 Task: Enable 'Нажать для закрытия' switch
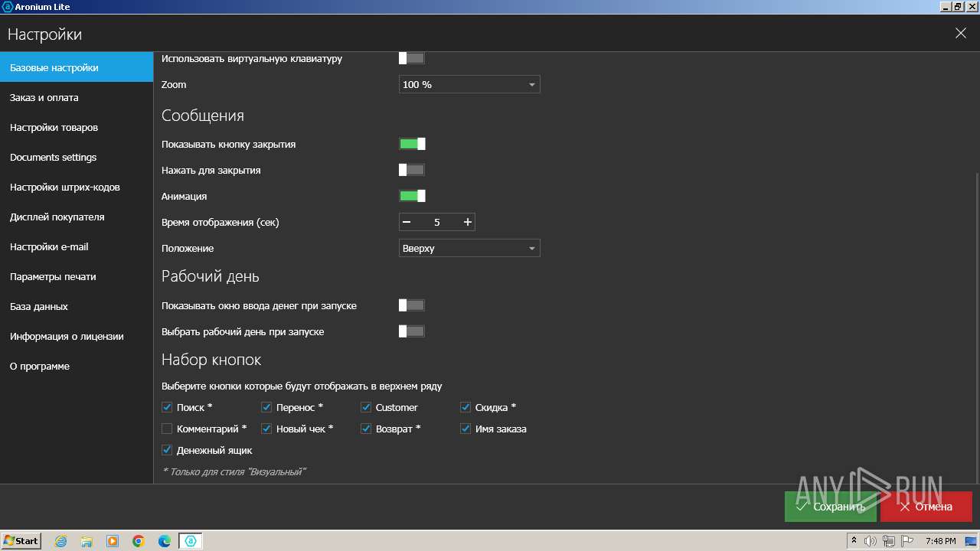coord(412,170)
